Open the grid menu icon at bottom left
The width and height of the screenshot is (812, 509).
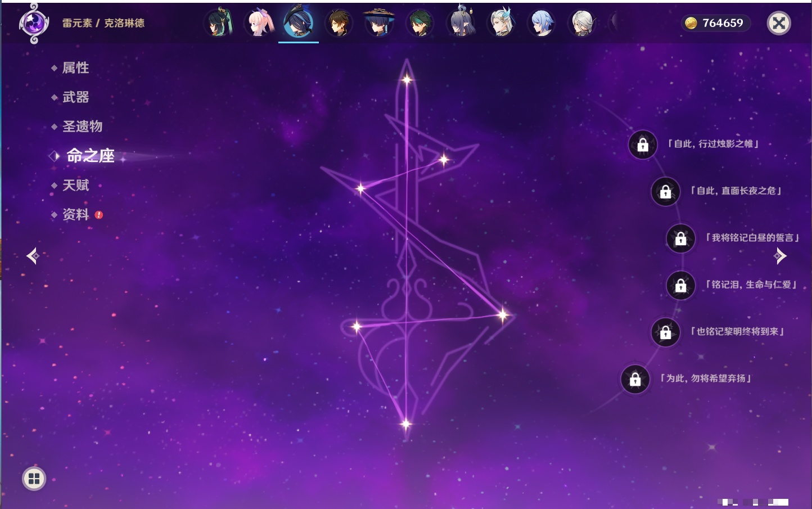pos(34,479)
